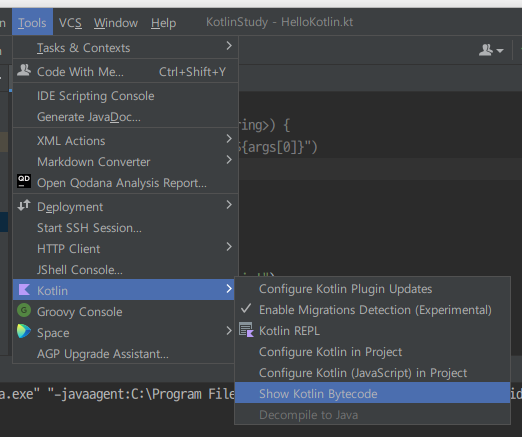522x437 pixels.
Task: Select Code With Me menu entry
Action: (x=125, y=72)
